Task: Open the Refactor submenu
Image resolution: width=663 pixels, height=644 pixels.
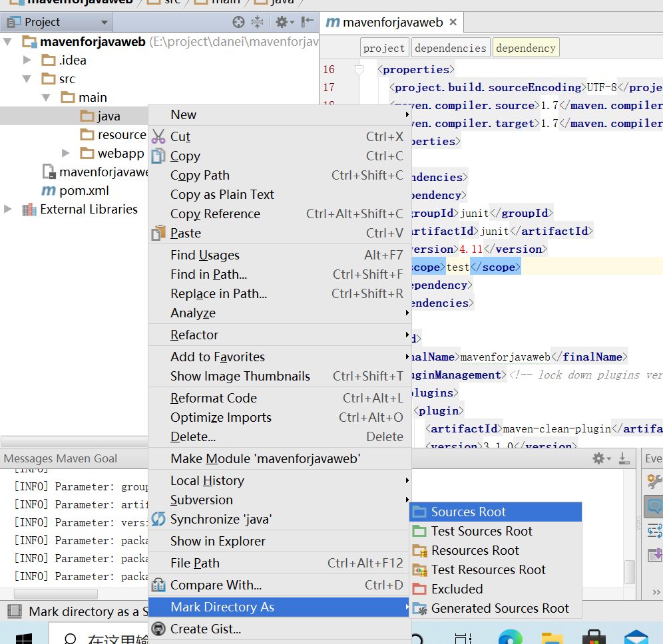Action: coord(280,335)
